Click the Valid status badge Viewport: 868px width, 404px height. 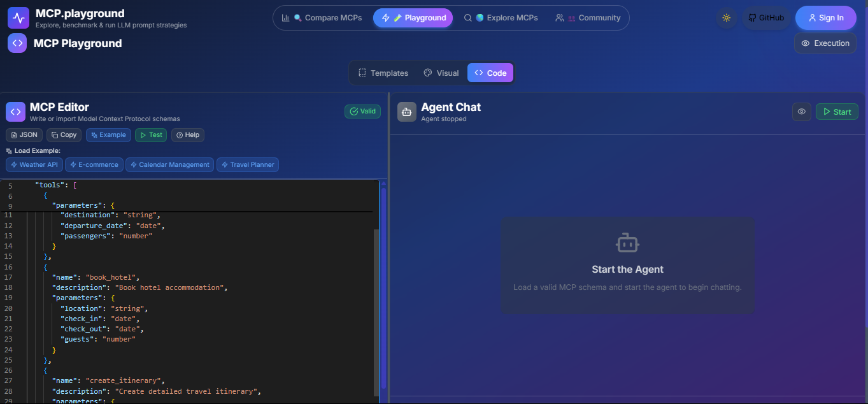coord(362,112)
